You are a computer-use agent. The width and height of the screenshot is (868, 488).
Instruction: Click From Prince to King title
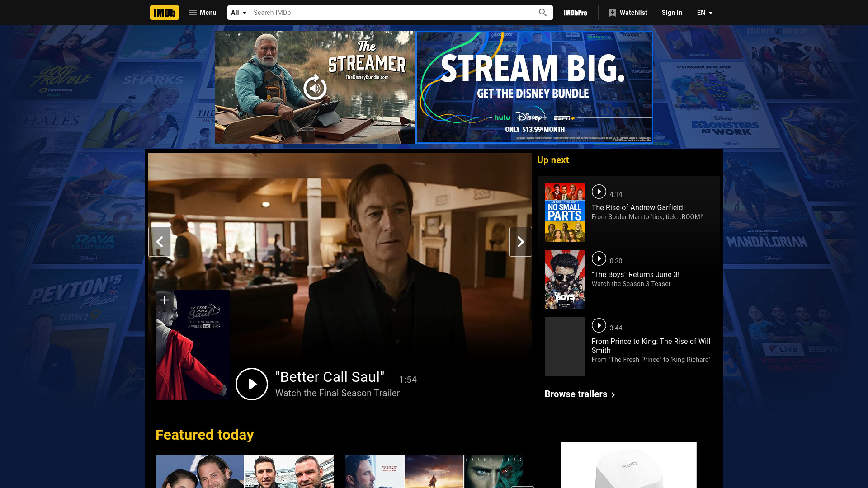click(x=651, y=346)
